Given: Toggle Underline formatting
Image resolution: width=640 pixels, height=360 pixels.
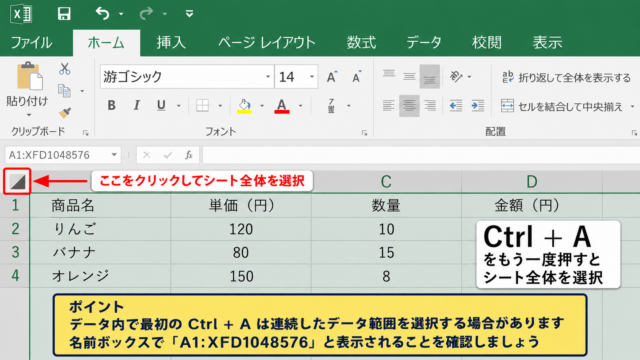Looking at the screenshot, I should (x=161, y=105).
